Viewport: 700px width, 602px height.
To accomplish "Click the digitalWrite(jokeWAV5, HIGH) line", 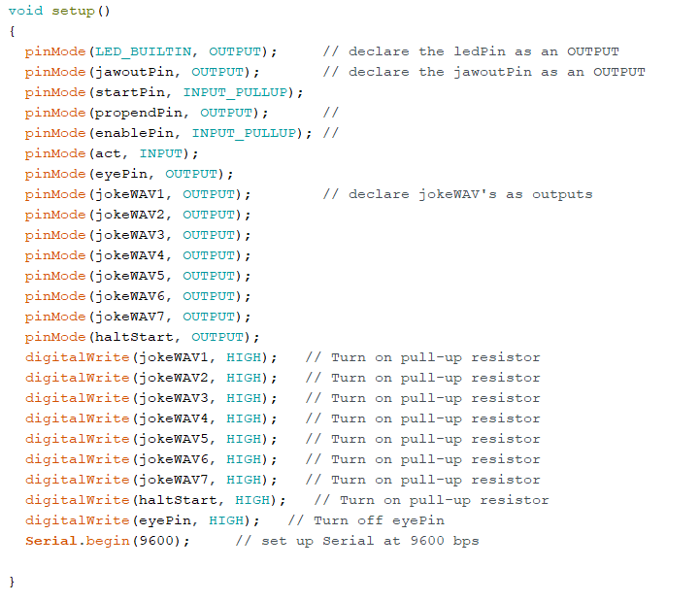I will pos(150,440).
